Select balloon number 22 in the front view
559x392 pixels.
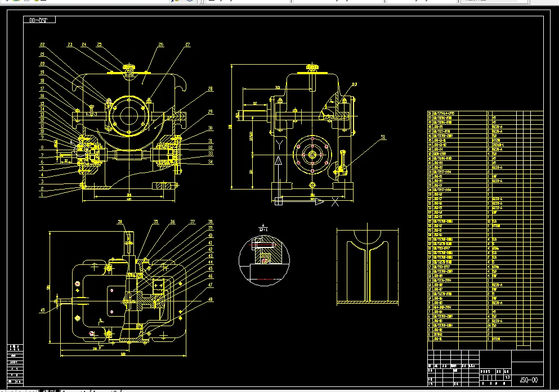(42, 44)
